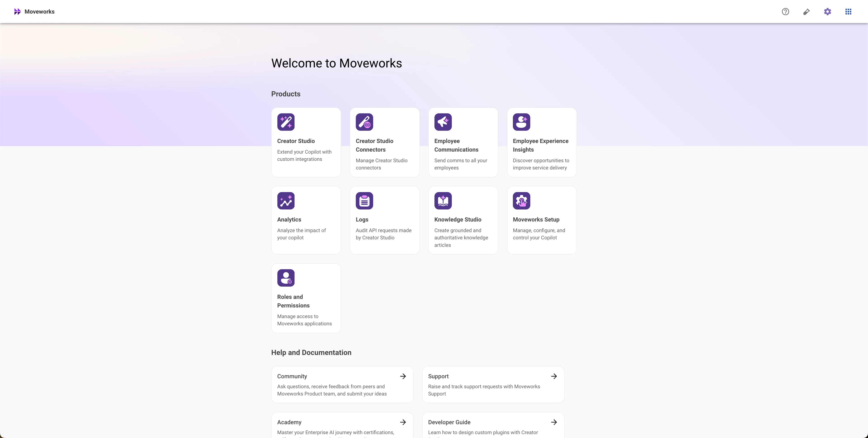Select the Moveworks Setup title
This screenshot has height=438, width=868.
[x=536, y=219]
